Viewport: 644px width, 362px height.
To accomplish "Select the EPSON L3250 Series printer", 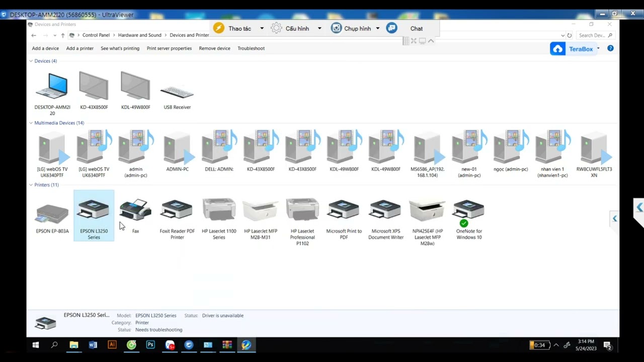I will pyautogui.click(x=94, y=216).
